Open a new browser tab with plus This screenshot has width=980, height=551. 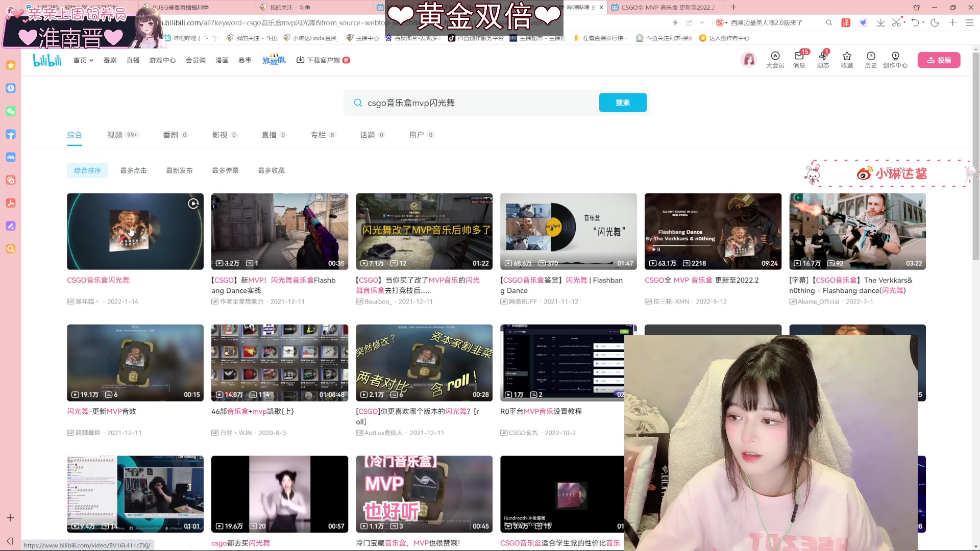(x=733, y=7)
